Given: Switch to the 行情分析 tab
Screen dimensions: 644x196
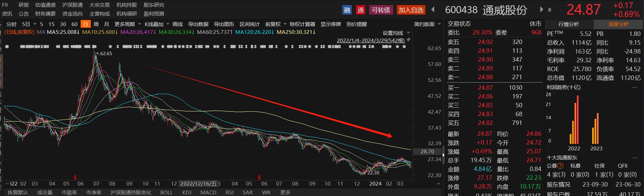Looking at the screenshot, I should (x=568, y=24).
